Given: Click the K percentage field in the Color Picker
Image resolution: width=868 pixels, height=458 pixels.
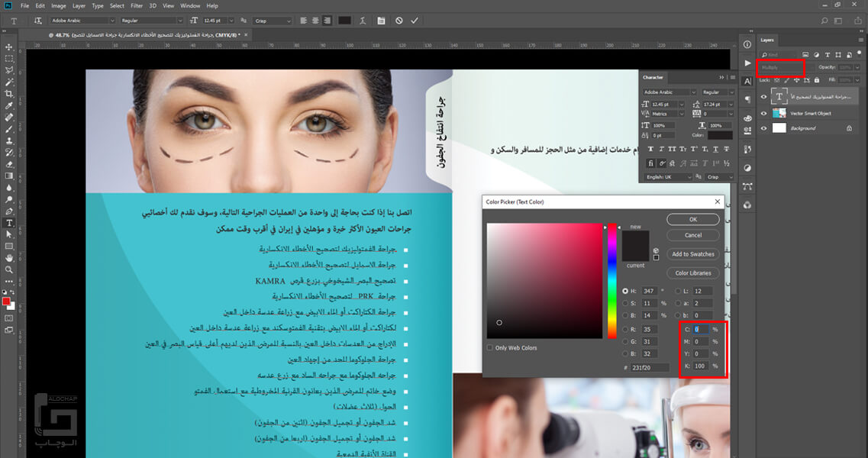Looking at the screenshot, I should [702, 366].
